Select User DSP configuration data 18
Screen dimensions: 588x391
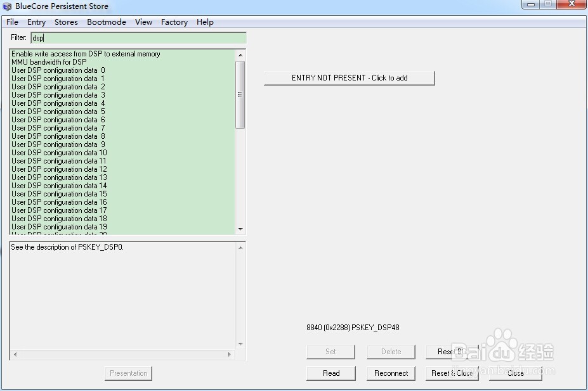[x=122, y=219]
